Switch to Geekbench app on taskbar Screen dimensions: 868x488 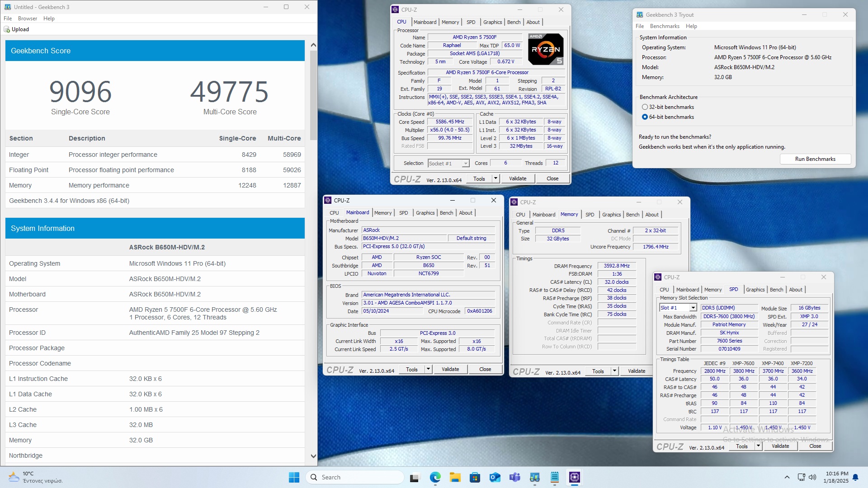point(534,477)
